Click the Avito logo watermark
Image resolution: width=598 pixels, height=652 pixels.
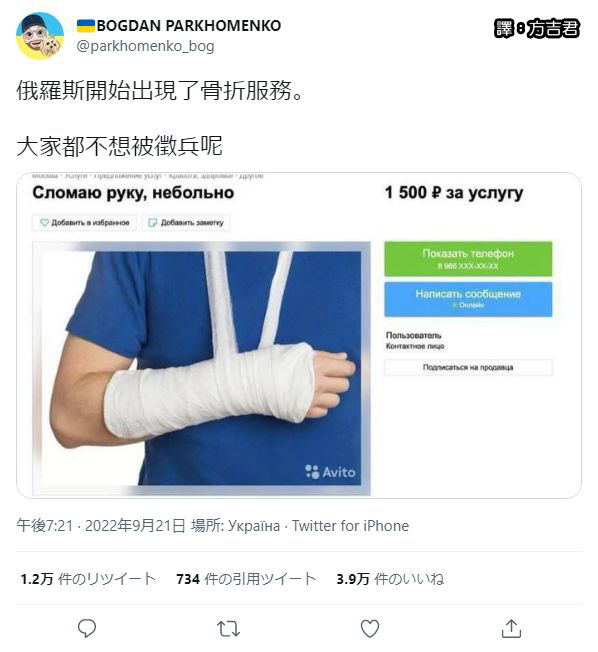331,472
